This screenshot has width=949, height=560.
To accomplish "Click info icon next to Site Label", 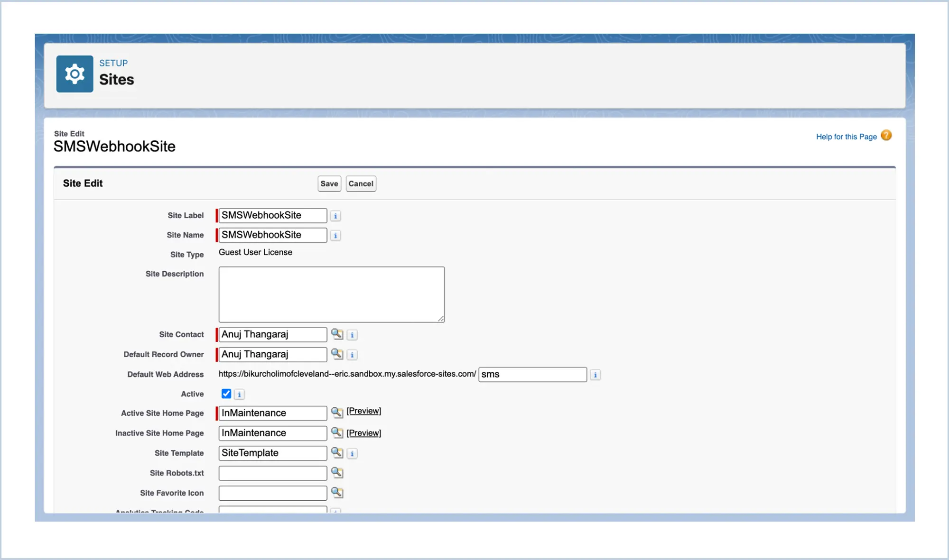I will [335, 216].
